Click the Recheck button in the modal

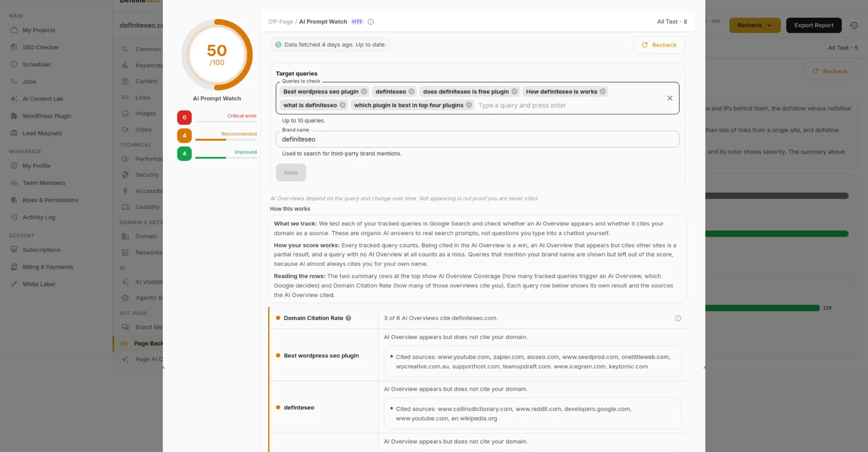tap(659, 45)
